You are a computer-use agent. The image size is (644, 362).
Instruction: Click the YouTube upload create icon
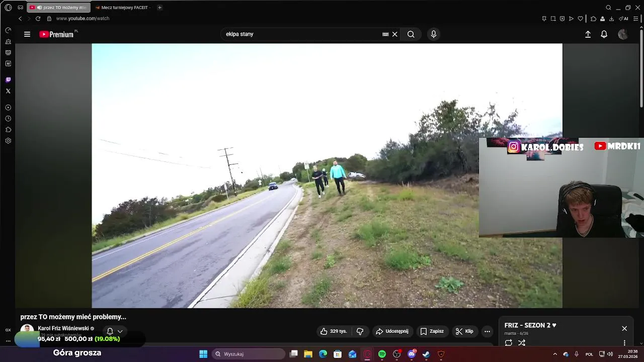click(588, 34)
